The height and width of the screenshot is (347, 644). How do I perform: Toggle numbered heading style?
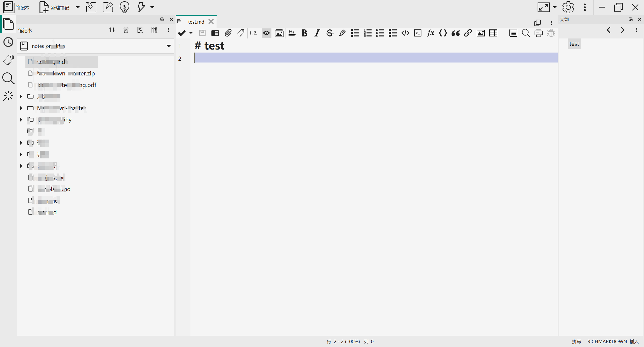(253, 33)
